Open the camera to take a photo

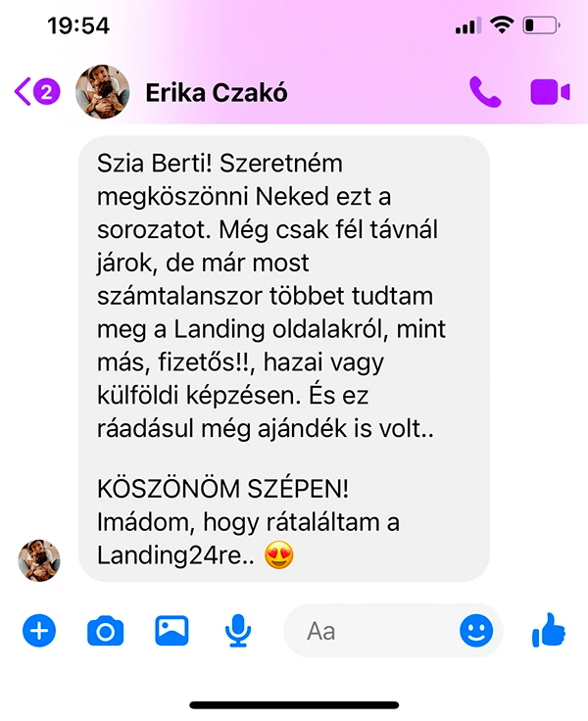(106, 631)
